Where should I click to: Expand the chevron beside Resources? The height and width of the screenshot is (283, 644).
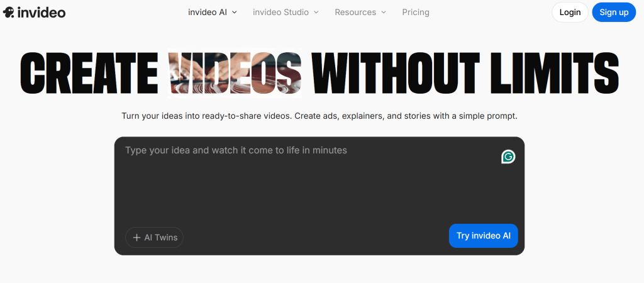pos(384,13)
